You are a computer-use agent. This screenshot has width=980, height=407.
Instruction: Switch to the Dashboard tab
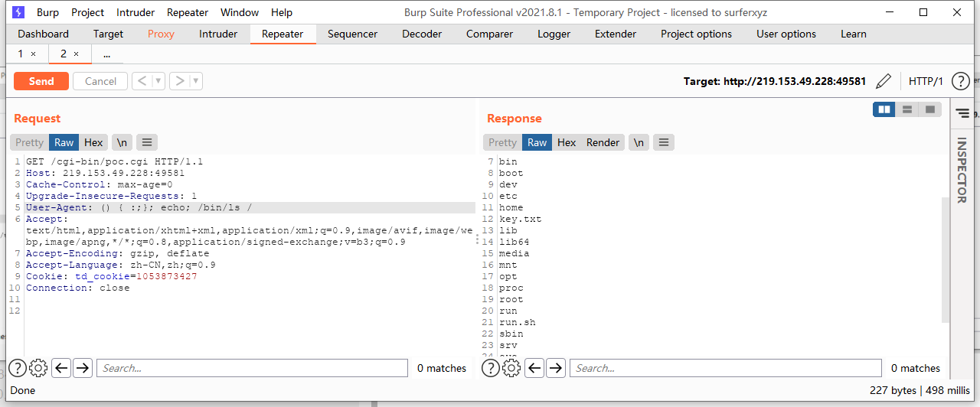pyautogui.click(x=43, y=34)
